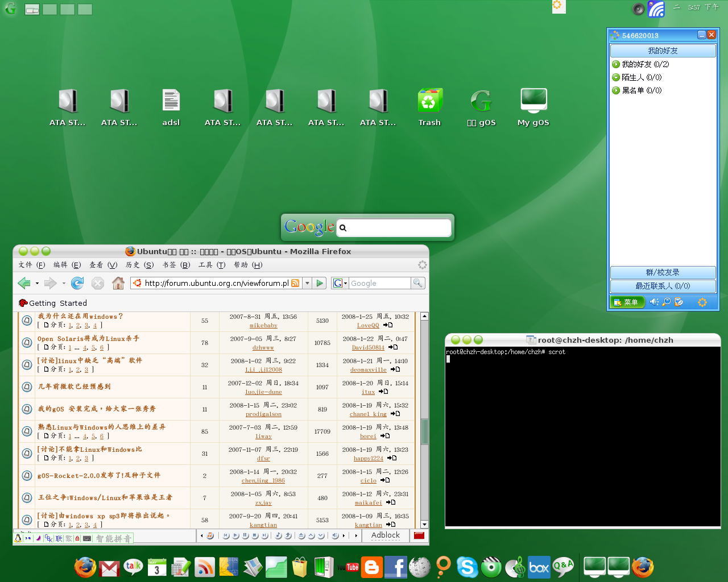The image size is (728, 582).
Task: Expand 黑名单 (0/0) group in QQ
Action: point(616,90)
